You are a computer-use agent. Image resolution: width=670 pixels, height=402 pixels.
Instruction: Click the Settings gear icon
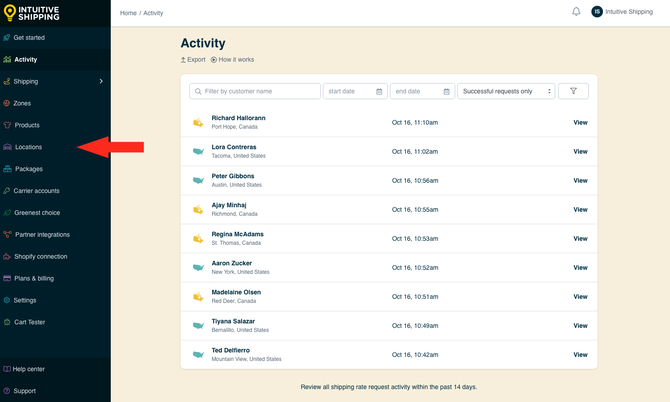pos(7,300)
